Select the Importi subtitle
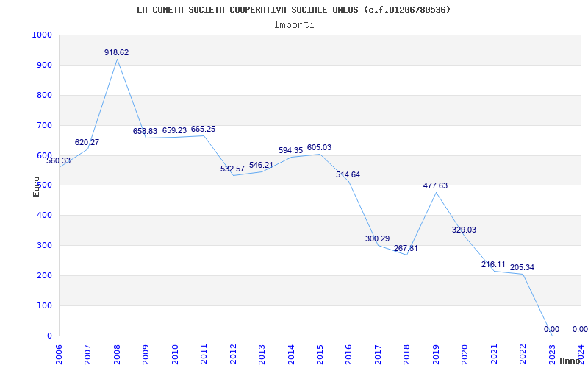Image resolution: width=588 pixels, height=368 pixels. coord(294,25)
